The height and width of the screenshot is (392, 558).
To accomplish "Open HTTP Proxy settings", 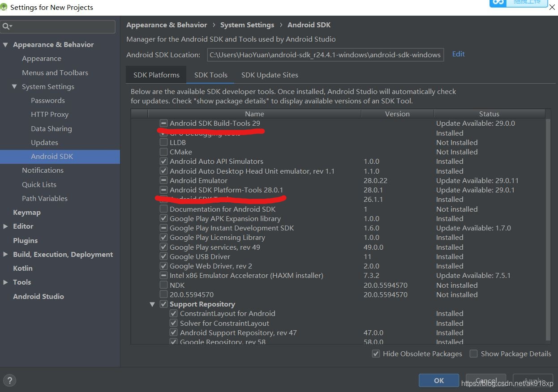I will [x=50, y=115].
